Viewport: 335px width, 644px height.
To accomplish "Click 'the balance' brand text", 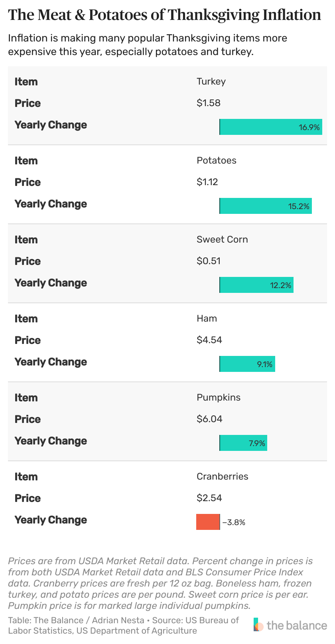I will pyautogui.click(x=297, y=625).
